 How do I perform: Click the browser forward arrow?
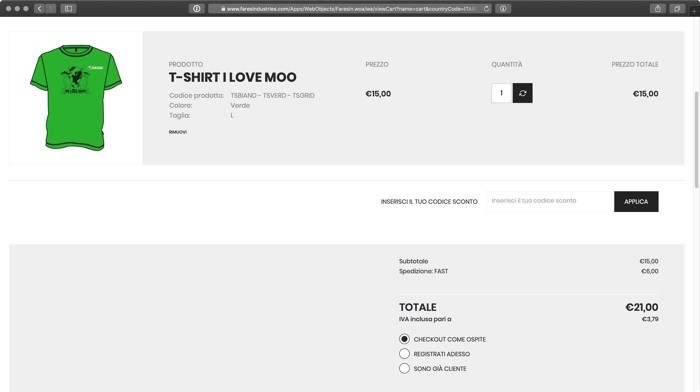coord(50,8)
